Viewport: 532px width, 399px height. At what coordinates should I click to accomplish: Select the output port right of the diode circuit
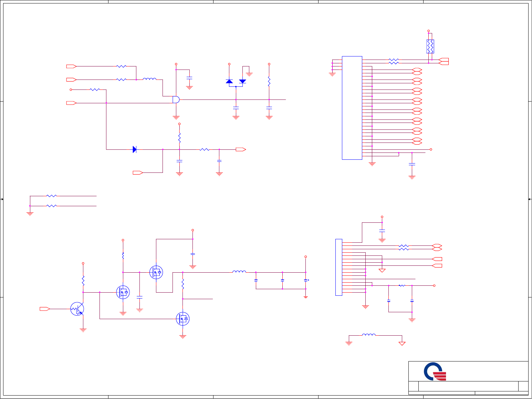click(241, 149)
